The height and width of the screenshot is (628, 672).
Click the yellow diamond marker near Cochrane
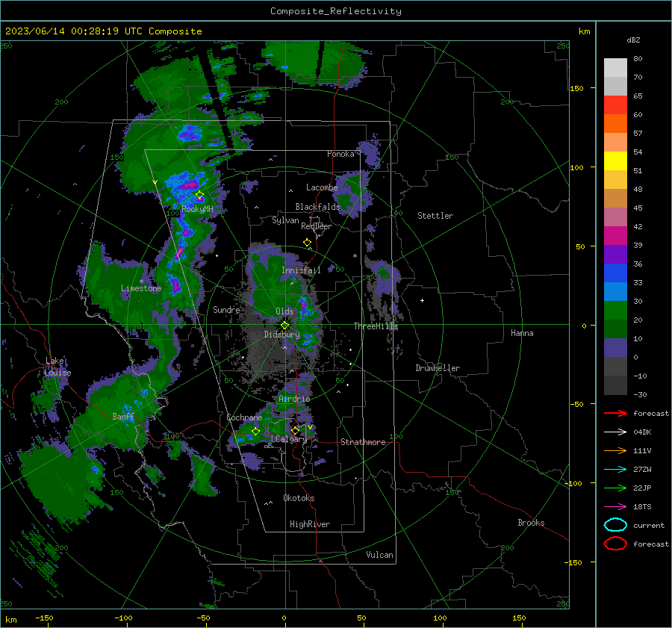point(255,432)
